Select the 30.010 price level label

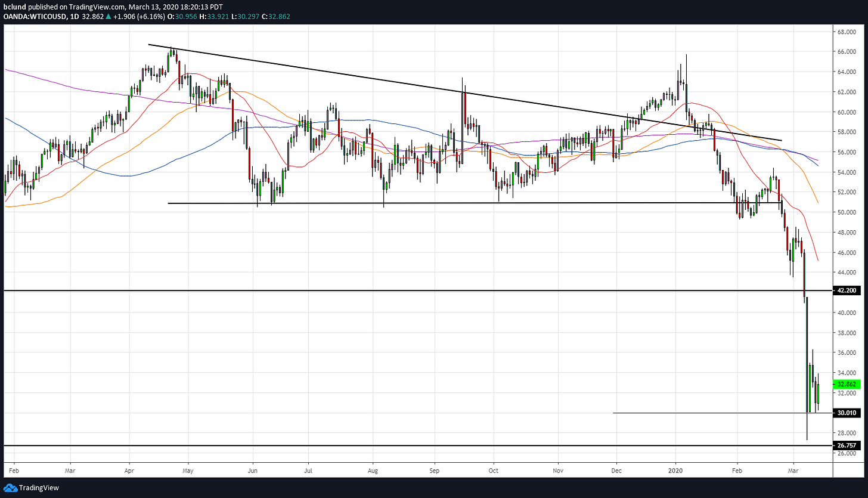tap(847, 413)
